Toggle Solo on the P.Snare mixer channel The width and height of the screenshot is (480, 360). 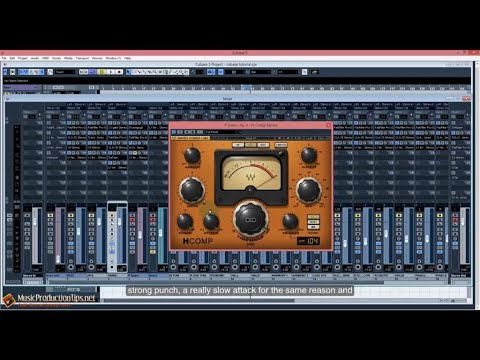click(132, 220)
